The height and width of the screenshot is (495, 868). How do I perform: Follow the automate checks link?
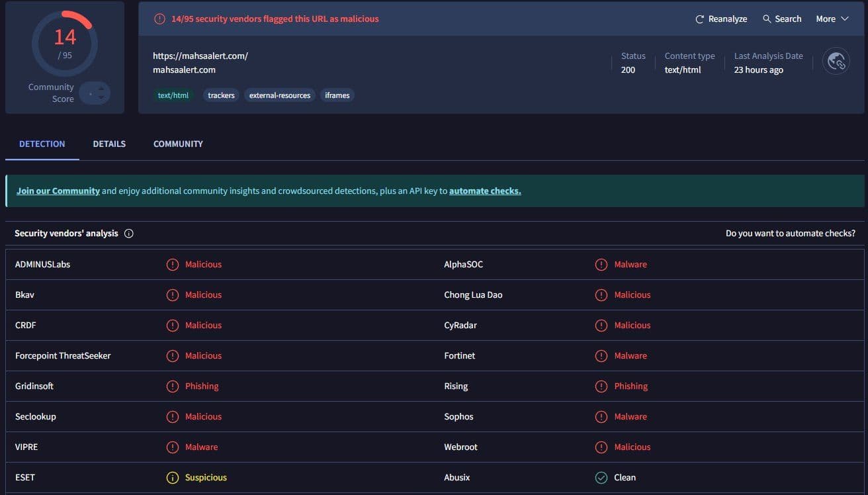coord(485,191)
